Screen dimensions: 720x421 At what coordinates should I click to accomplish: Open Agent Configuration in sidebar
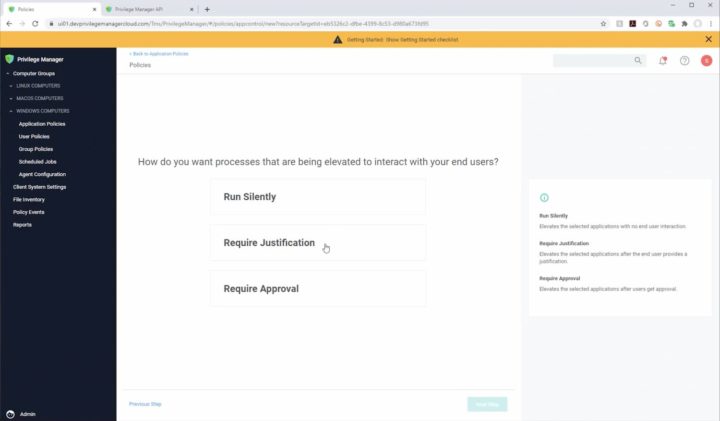coord(42,174)
